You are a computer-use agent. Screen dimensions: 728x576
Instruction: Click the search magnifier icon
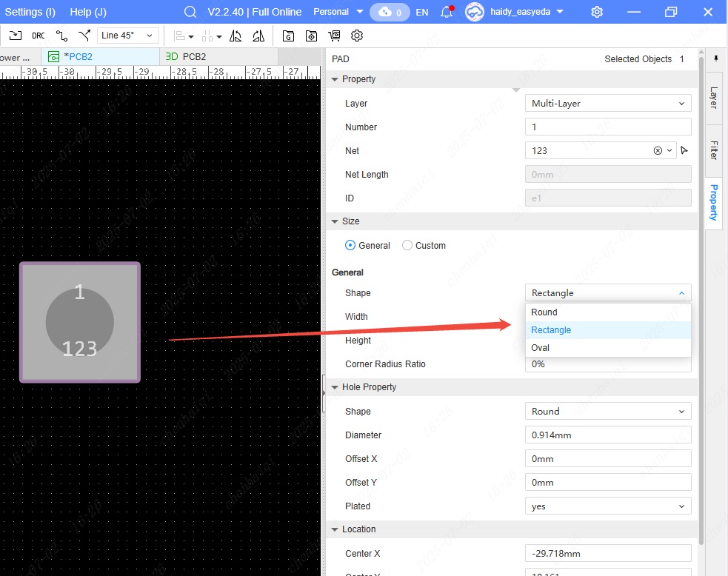190,12
